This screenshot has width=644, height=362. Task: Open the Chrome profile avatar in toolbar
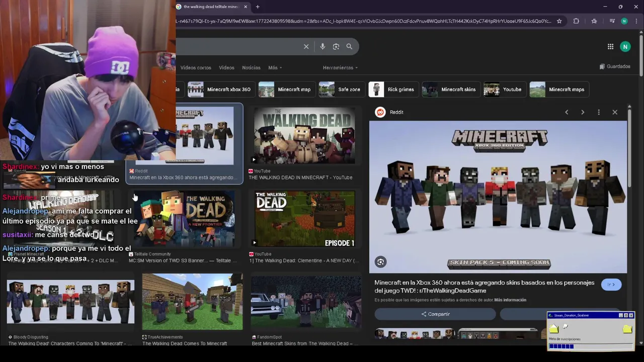624,21
